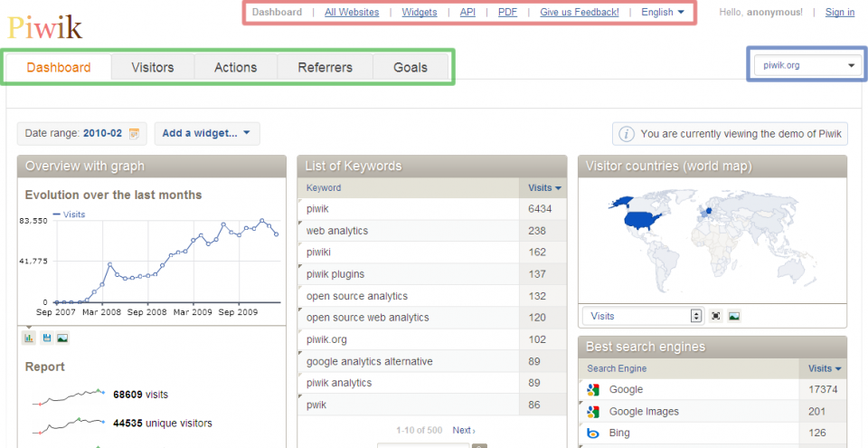Click the Visits legend entry in the graph
Image resolution: width=868 pixels, height=448 pixels.
coord(69,214)
